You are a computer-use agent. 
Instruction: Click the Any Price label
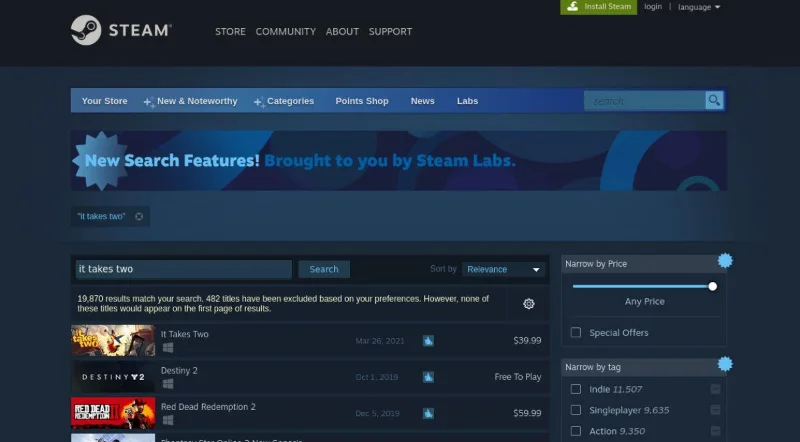[x=644, y=301]
